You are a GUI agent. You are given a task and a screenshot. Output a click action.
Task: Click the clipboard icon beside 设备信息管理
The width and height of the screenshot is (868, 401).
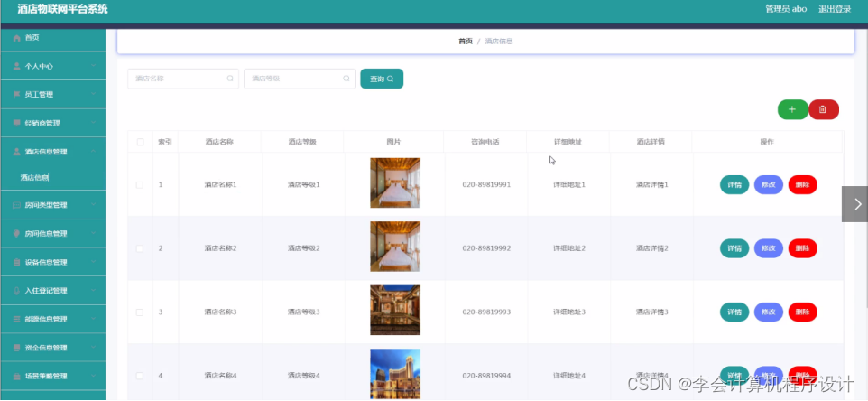pyautogui.click(x=16, y=263)
